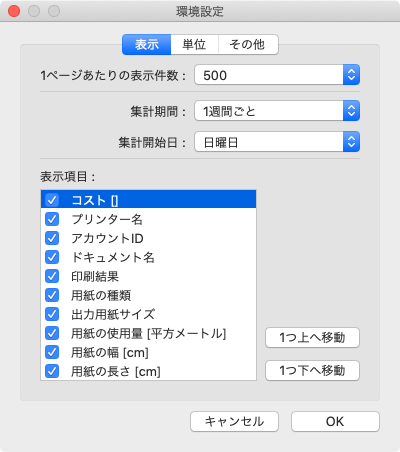Expand the 集計期間 dropdown

coord(277,111)
